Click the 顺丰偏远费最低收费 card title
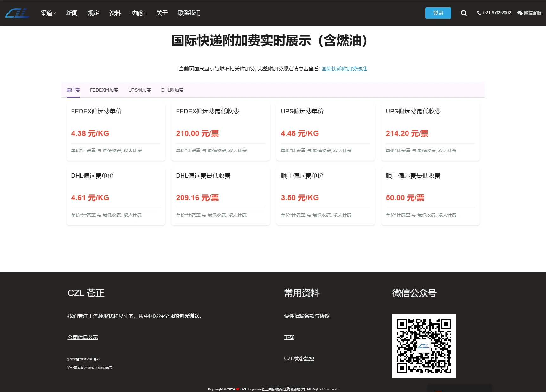This screenshot has height=392, width=546. [413, 176]
